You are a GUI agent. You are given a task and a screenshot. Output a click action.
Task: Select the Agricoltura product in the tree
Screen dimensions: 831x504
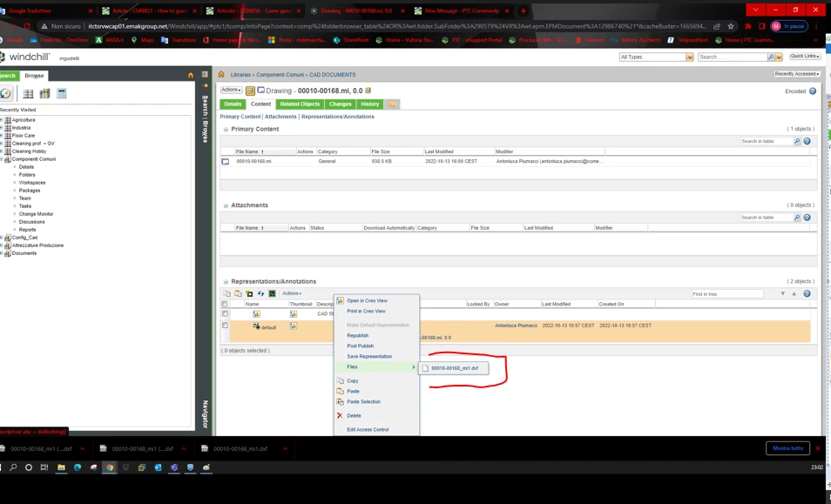[x=24, y=120]
